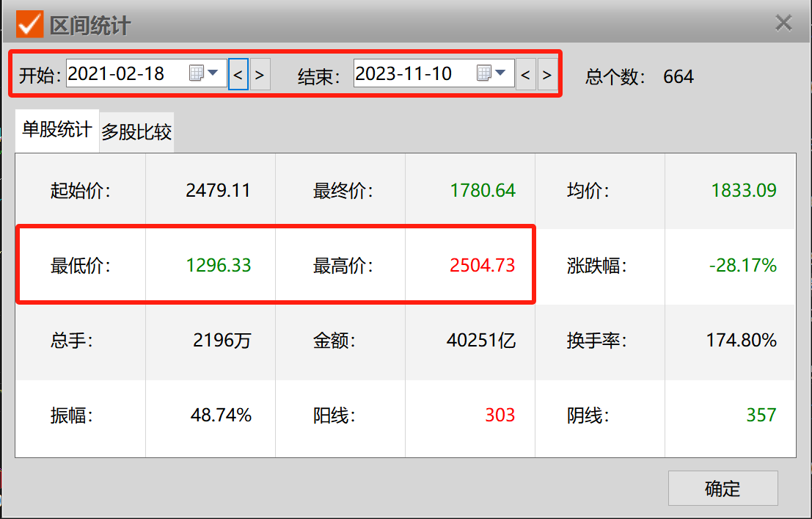The height and width of the screenshot is (519, 812).
Task: Select the 振幅 value 48.74%
Action: 221,415
